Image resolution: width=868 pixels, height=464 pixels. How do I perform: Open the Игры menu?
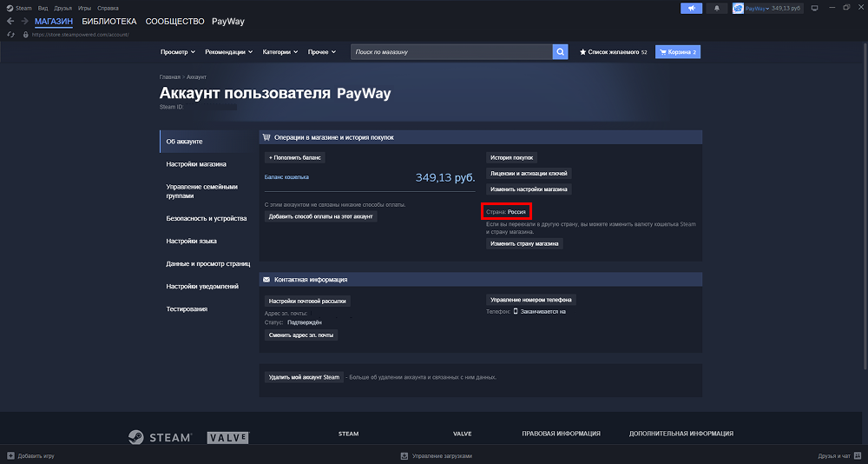tap(85, 9)
